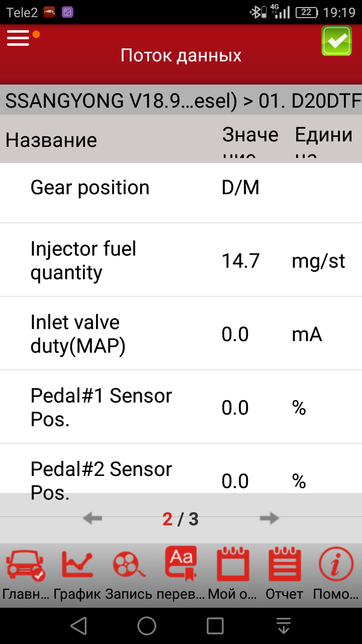
Task: Open the Помощь info icon
Action: tap(336, 566)
